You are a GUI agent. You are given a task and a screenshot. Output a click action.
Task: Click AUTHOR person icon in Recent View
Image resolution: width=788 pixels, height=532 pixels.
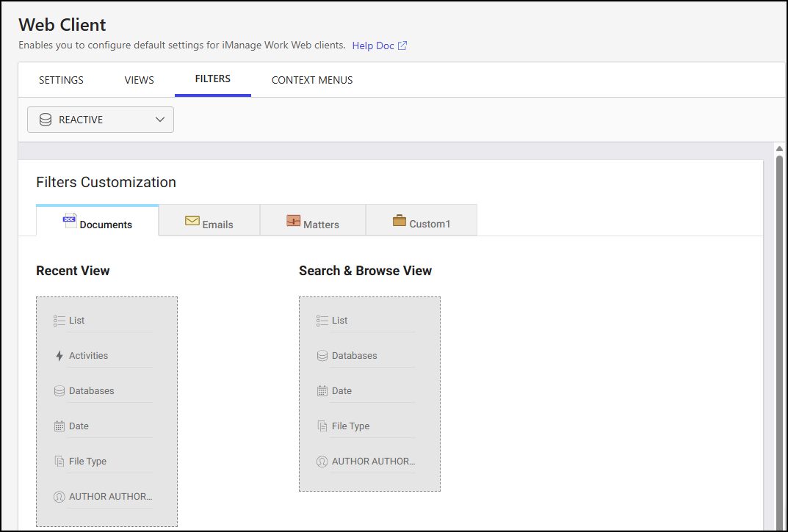tap(59, 497)
